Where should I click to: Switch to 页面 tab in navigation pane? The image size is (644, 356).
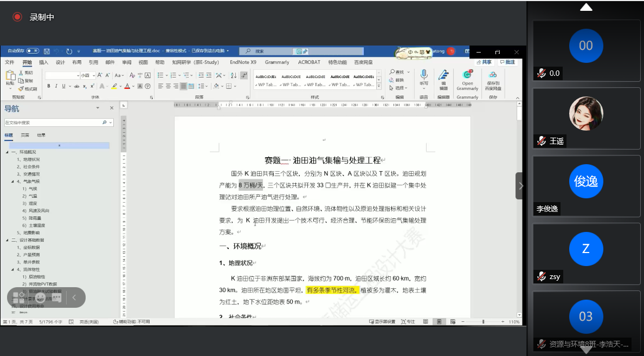[x=25, y=135]
